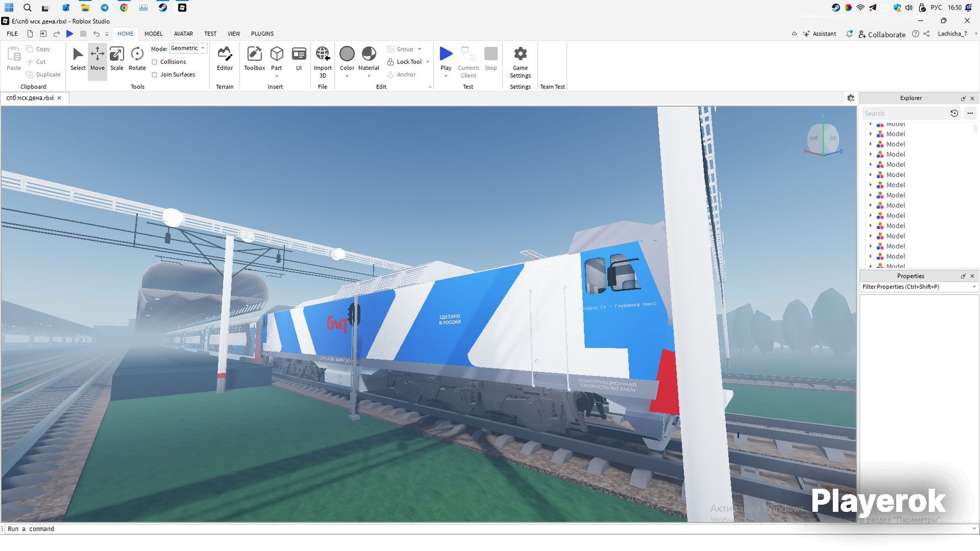Open viewport settings gear icon
Image resolution: width=980 pixels, height=551 pixels.
pyautogui.click(x=850, y=98)
